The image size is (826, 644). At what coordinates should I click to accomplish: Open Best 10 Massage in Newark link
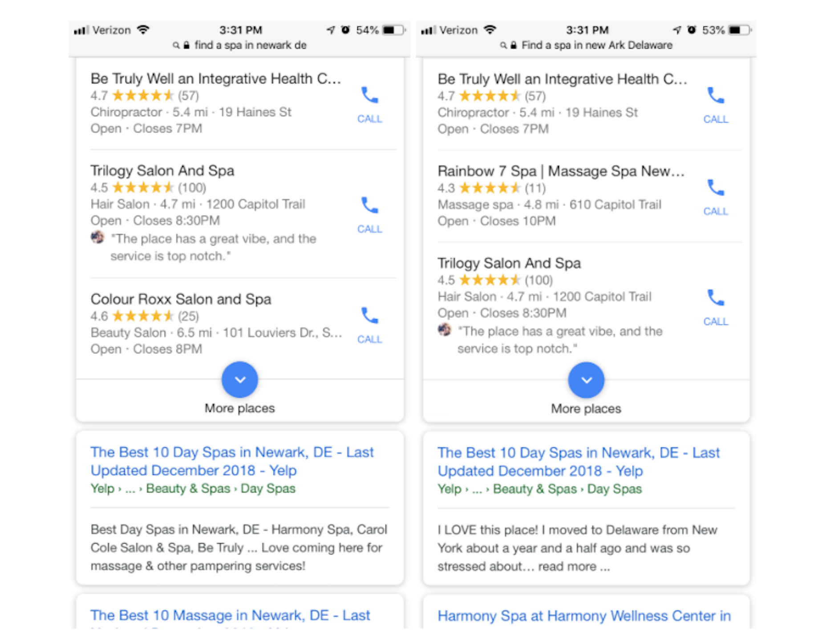tap(230, 615)
